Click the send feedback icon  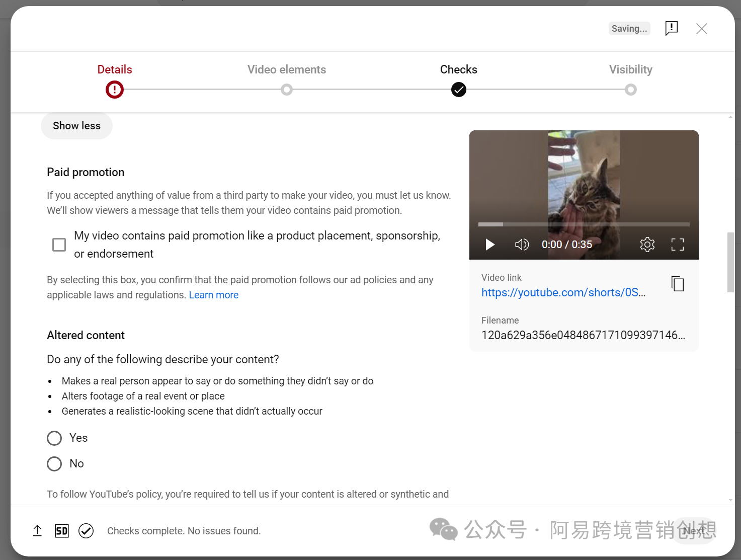click(x=671, y=28)
